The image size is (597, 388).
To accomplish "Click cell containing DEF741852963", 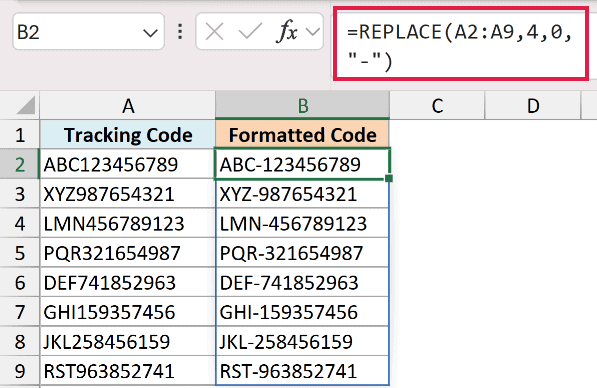I will 128,282.
